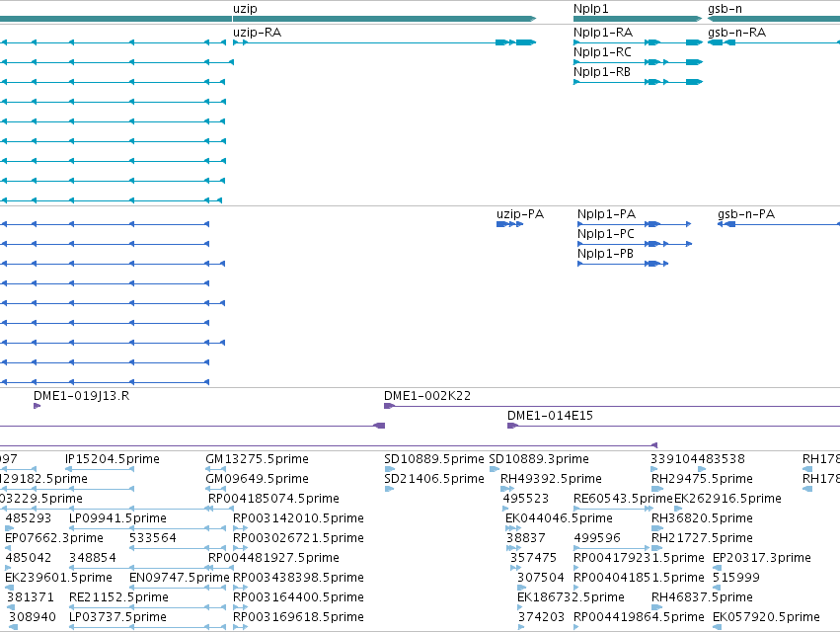Select the 307504 feature label
The height and width of the screenshot is (632, 840).
click(541, 578)
